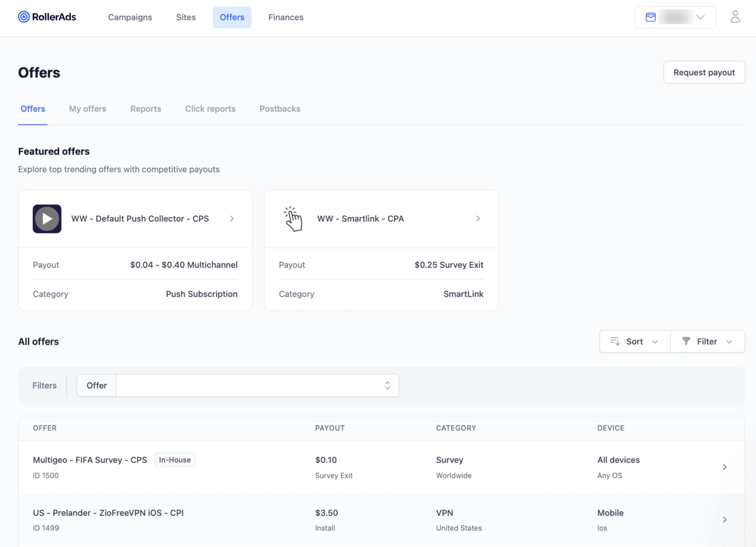Go to Campaigns in top navigation
The width and height of the screenshot is (756, 547).
pos(130,17)
